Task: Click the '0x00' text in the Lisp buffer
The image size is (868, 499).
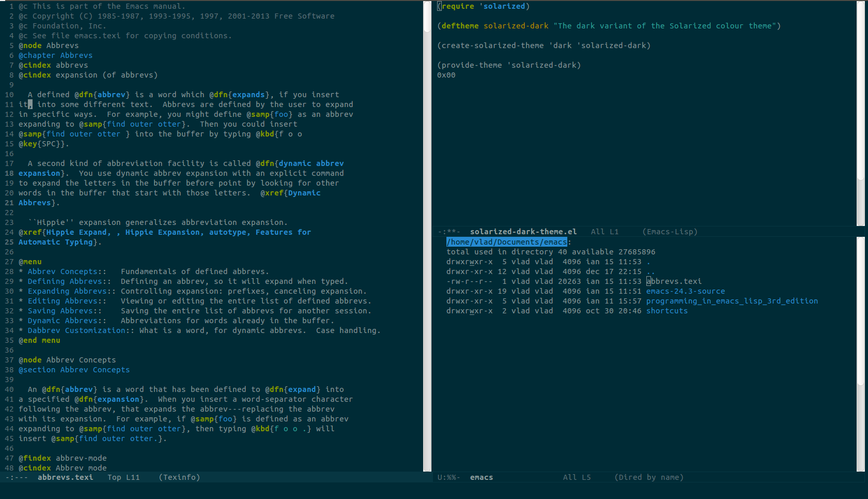Action: pos(446,75)
